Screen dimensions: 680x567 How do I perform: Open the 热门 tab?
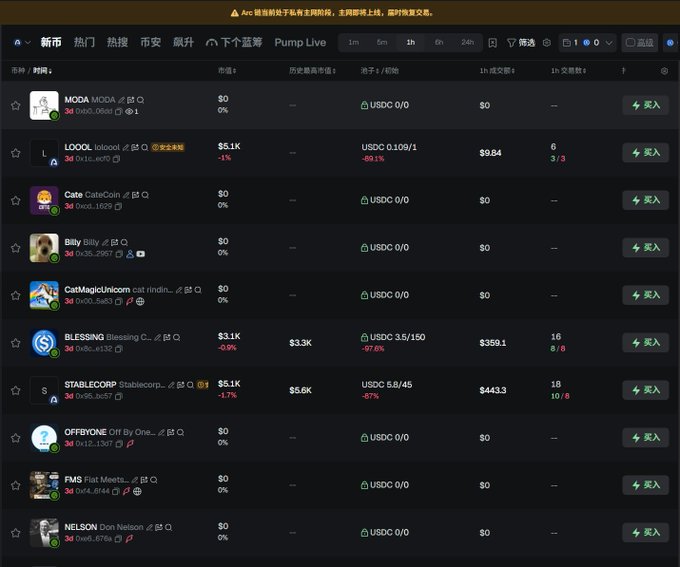click(84, 43)
